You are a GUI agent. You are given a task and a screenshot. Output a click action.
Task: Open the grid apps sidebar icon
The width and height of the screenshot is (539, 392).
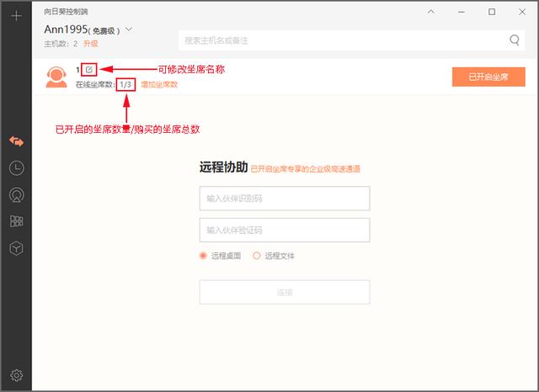pyautogui.click(x=16, y=221)
